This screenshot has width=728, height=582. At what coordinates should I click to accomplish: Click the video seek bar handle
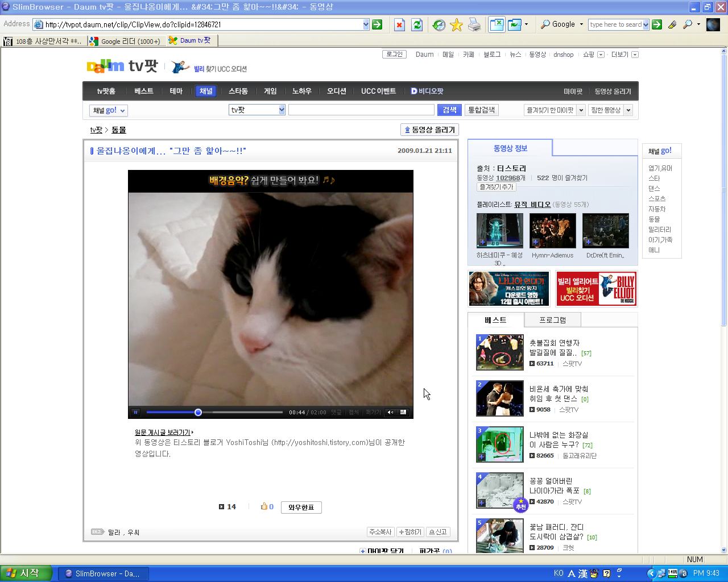point(198,412)
